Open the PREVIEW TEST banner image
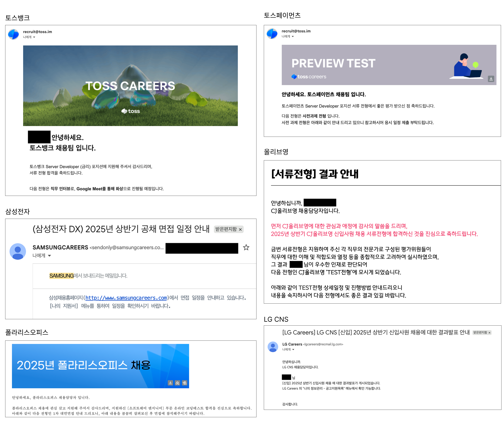 pos(389,65)
